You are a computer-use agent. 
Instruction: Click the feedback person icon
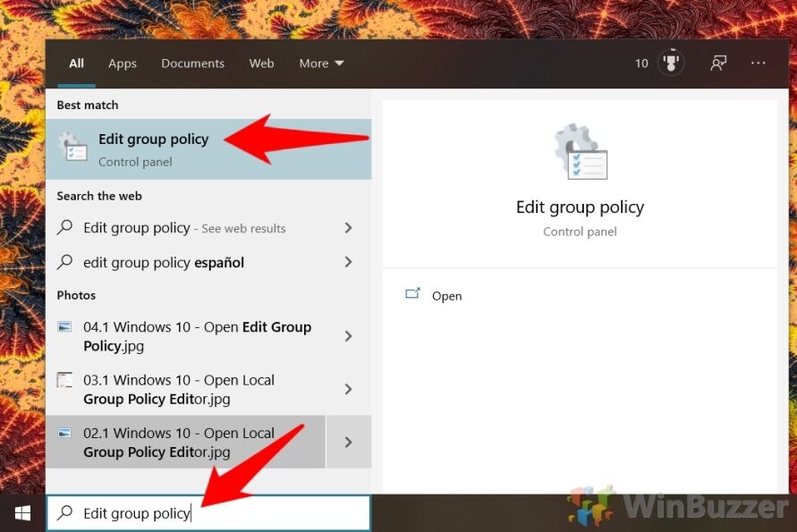718,63
